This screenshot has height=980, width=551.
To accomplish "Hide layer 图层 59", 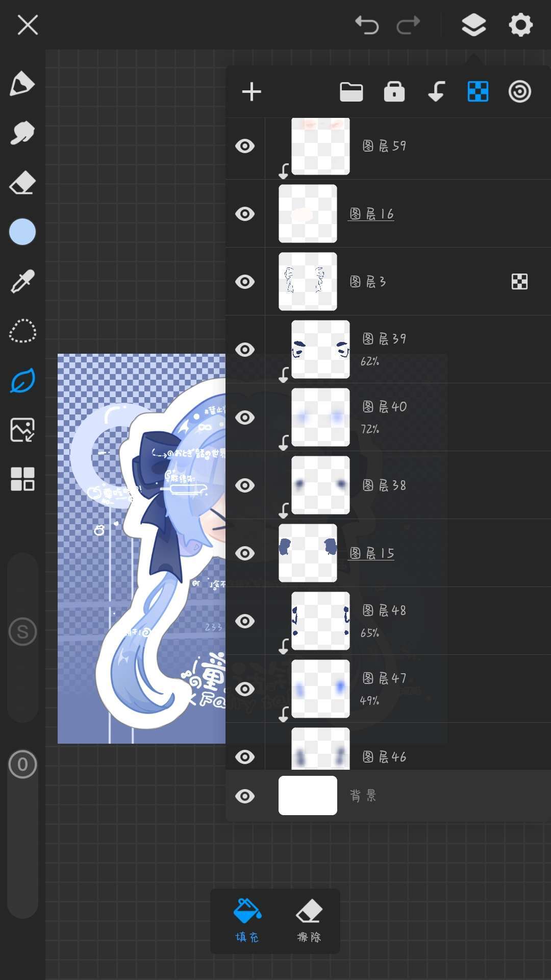I will [x=245, y=146].
